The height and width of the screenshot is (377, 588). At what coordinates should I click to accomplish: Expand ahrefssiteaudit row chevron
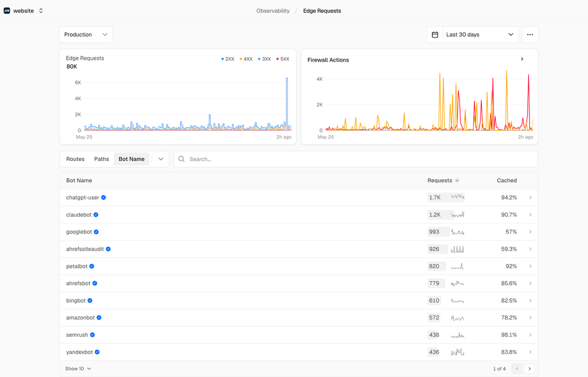pyautogui.click(x=530, y=249)
